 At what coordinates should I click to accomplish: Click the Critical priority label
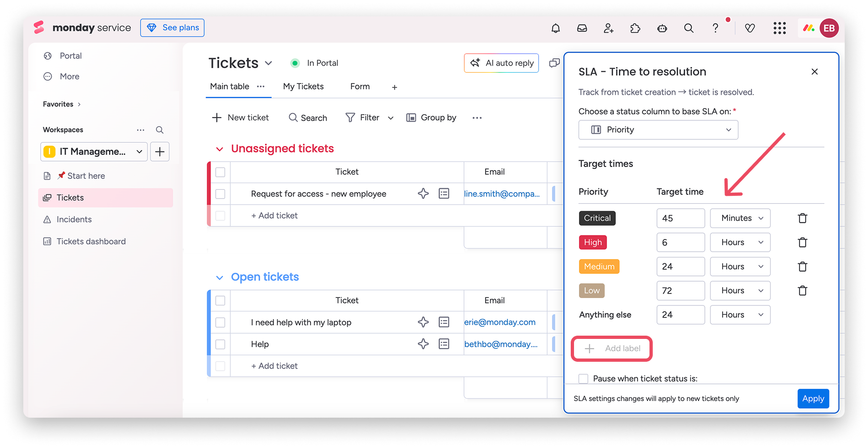pos(597,218)
